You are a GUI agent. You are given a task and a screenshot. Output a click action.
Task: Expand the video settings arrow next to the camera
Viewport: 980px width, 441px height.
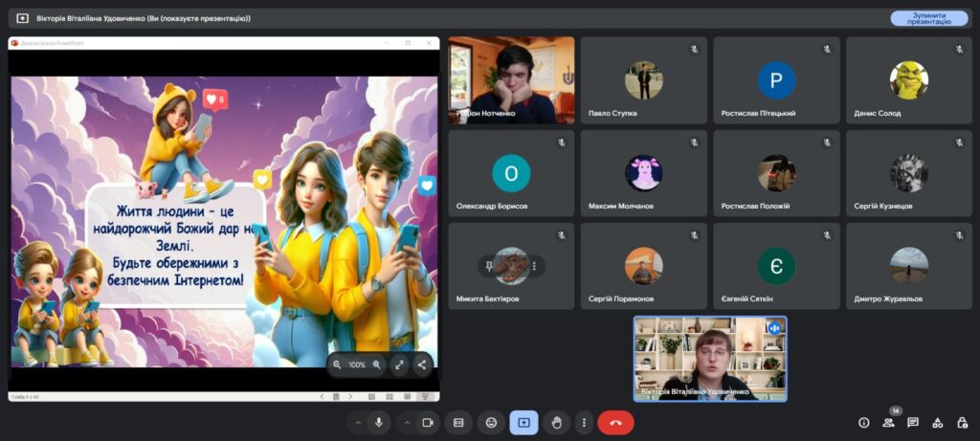[x=406, y=422]
